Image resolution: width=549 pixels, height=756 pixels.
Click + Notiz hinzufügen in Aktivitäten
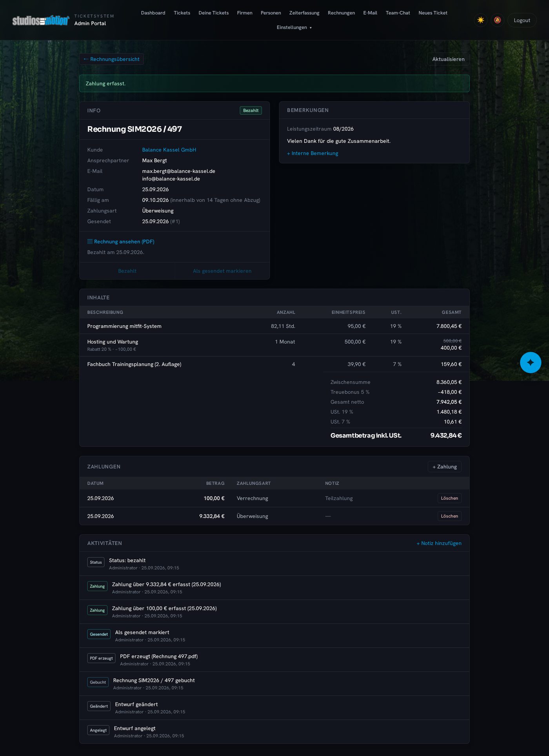pos(439,543)
